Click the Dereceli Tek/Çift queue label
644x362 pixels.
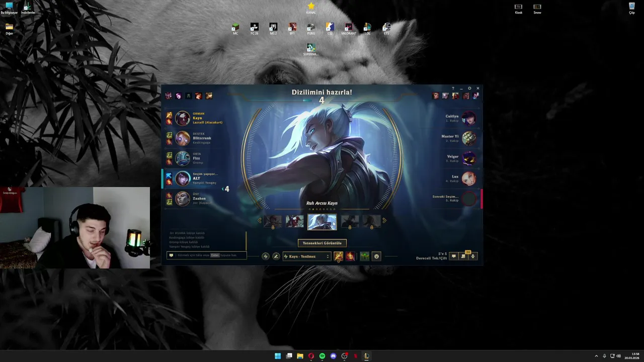(431, 258)
